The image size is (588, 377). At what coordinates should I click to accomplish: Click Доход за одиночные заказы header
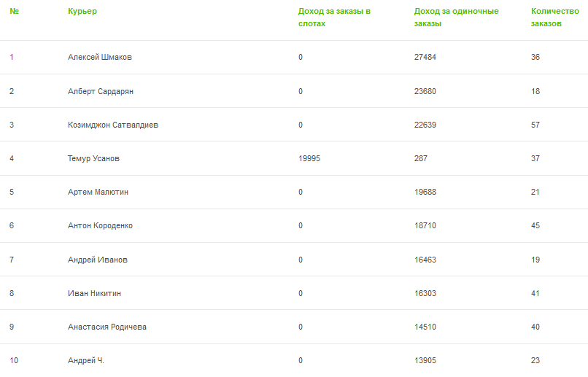[x=456, y=18]
